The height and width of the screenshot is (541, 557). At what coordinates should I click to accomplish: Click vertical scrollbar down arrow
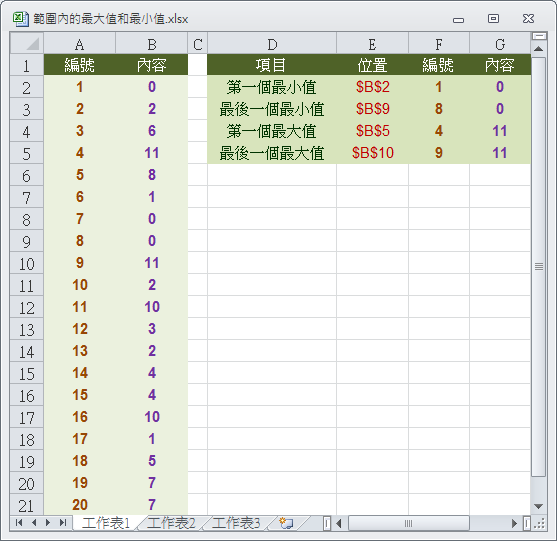(x=538, y=506)
